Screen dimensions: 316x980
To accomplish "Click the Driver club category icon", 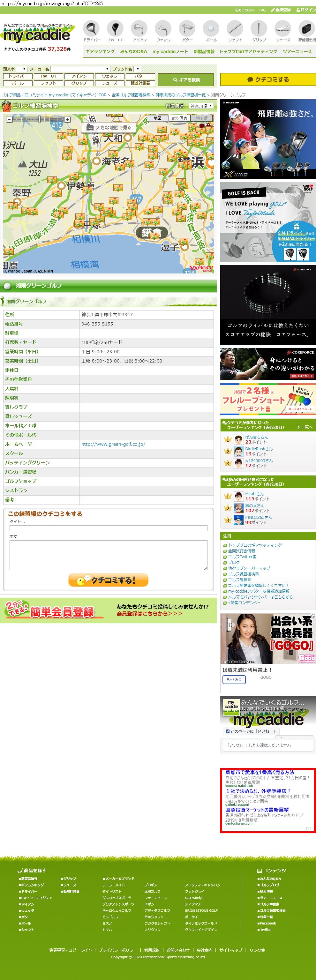I will [x=91, y=28].
